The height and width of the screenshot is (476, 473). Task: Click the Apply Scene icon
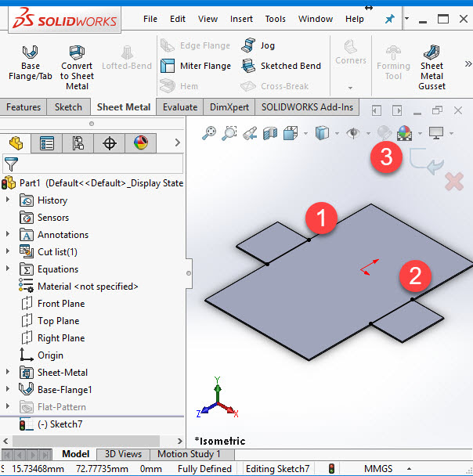click(x=404, y=133)
